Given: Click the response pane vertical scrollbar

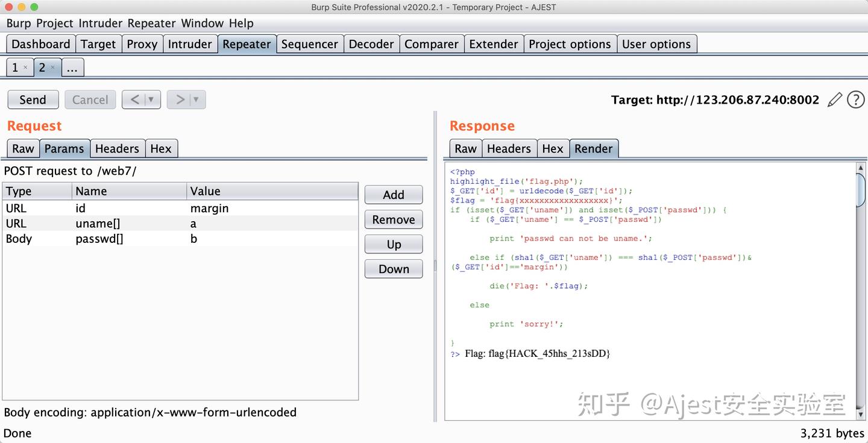Looking at the screenshot, I should (x=860, y=292).
